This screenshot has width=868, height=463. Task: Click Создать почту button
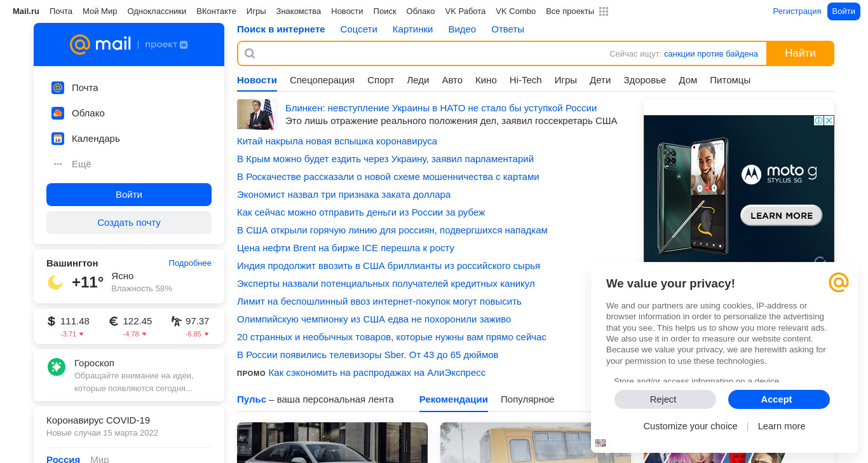[x=129, y=223]
